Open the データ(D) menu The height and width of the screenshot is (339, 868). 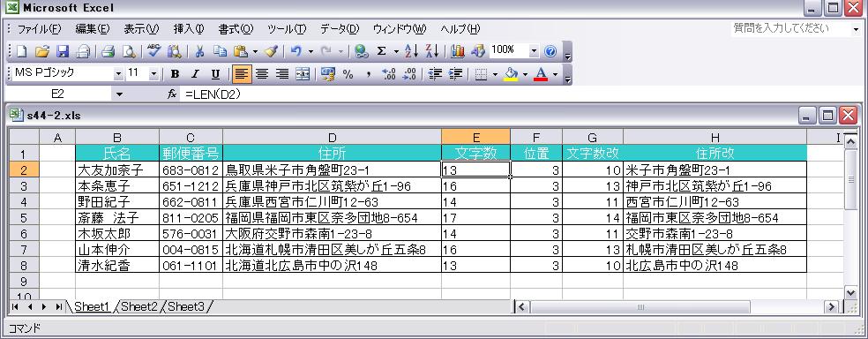tap(340, 29)
